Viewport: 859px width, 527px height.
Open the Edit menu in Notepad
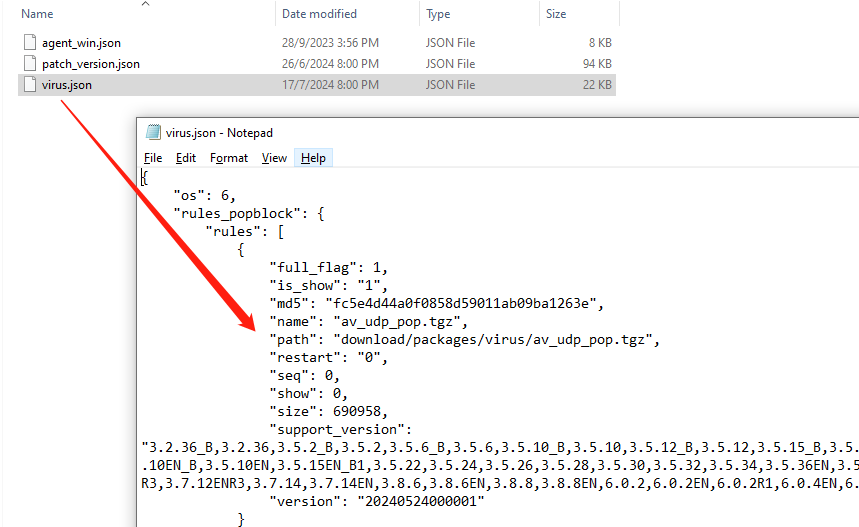click(x=186, y=158)
